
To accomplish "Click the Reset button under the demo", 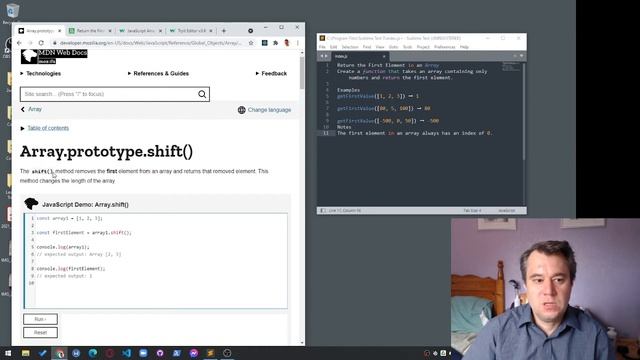I will click(40, 332).
